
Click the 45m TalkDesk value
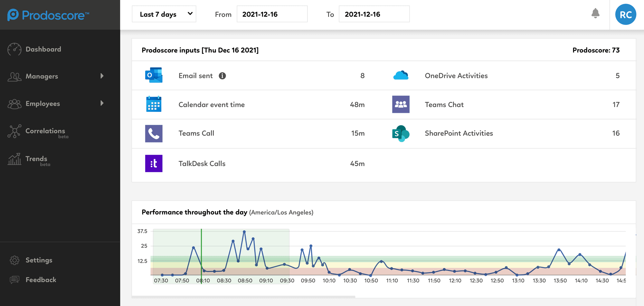[x=357, y=163]
